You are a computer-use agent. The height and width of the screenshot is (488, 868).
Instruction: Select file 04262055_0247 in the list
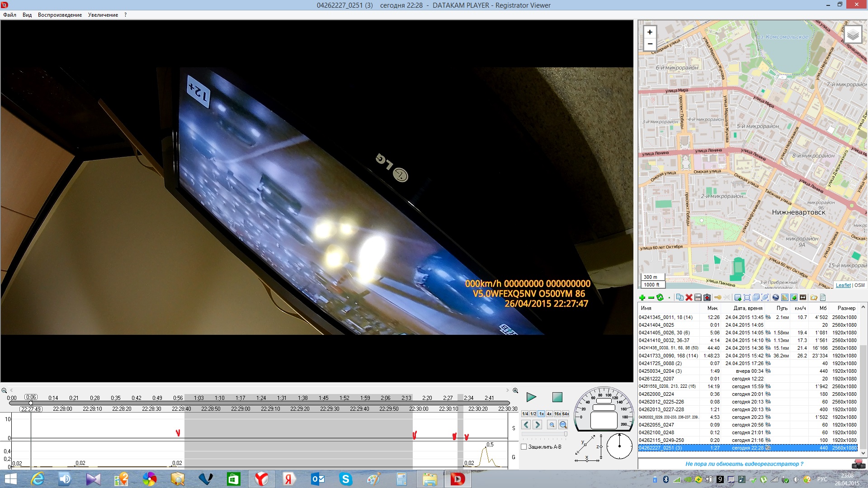pos(656,425)
